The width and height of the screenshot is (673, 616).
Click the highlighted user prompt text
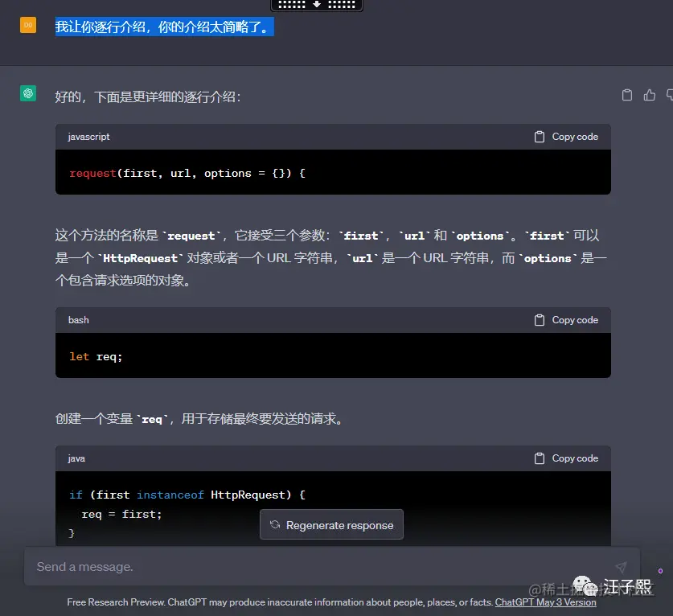(164, 27)
